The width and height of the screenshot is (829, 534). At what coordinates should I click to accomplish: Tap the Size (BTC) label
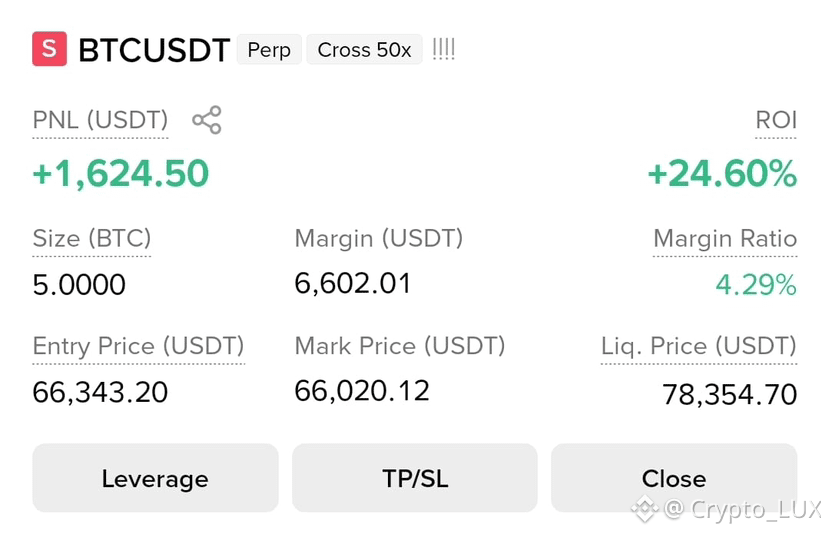92,238
